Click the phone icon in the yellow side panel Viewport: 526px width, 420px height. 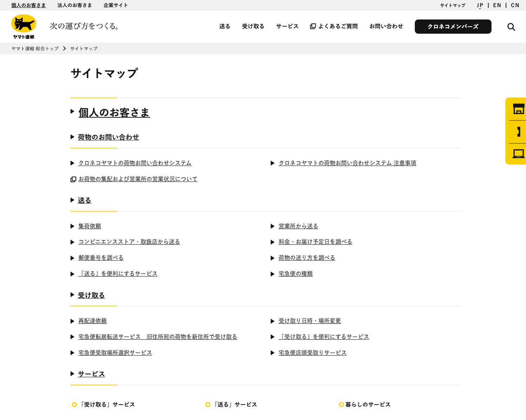pyautogui.click(x=519, y=132)
